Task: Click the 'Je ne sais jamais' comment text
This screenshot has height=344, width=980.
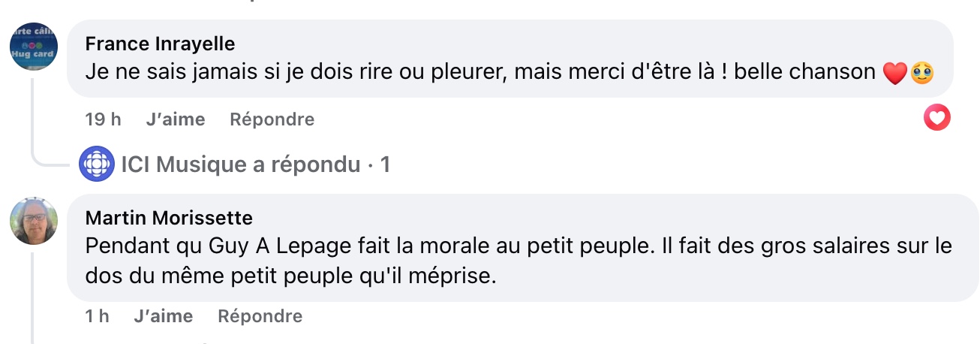Action: pos(480,72)
